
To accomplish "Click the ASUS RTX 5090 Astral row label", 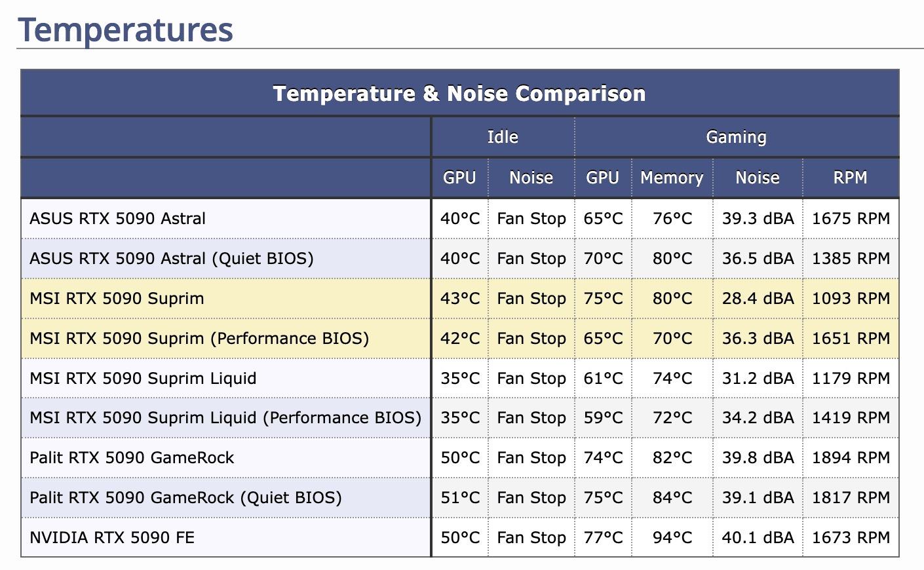I will coord(117,218).
